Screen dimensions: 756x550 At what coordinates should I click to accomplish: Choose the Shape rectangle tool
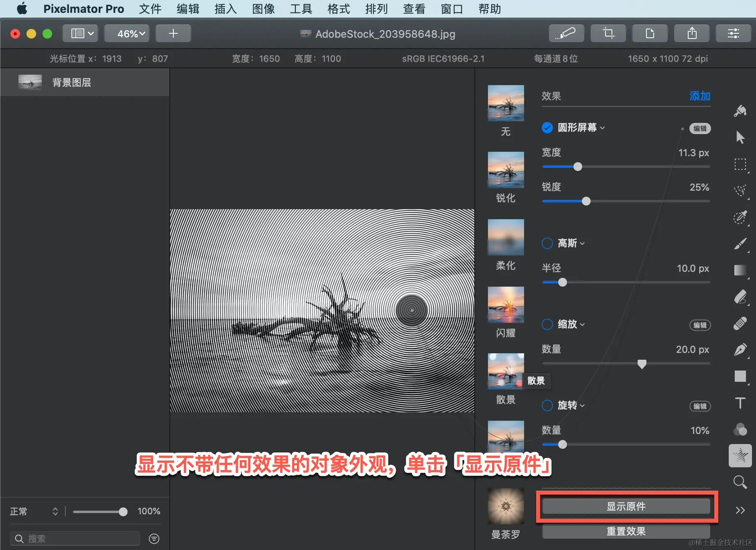click(x=740, y=376)
